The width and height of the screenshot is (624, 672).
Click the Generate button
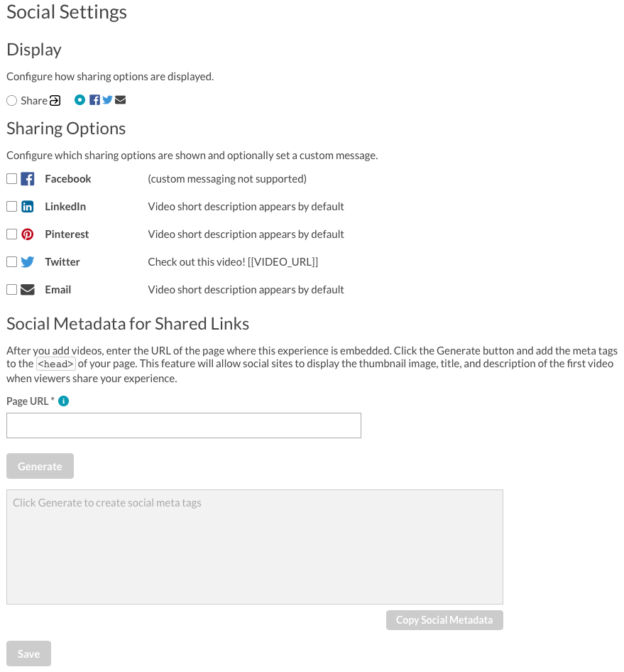(x=40, y=466)
